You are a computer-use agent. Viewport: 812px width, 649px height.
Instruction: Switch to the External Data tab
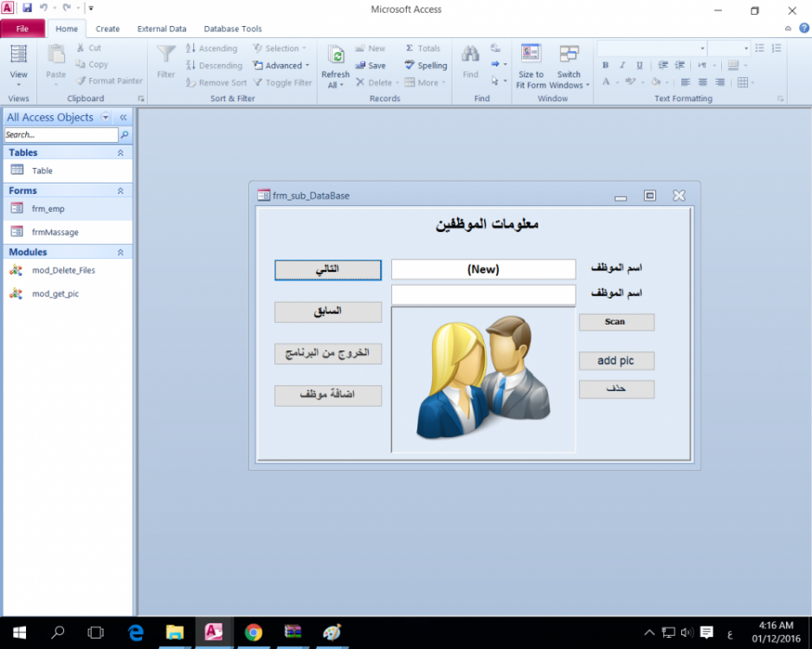(x=162, y=29)
